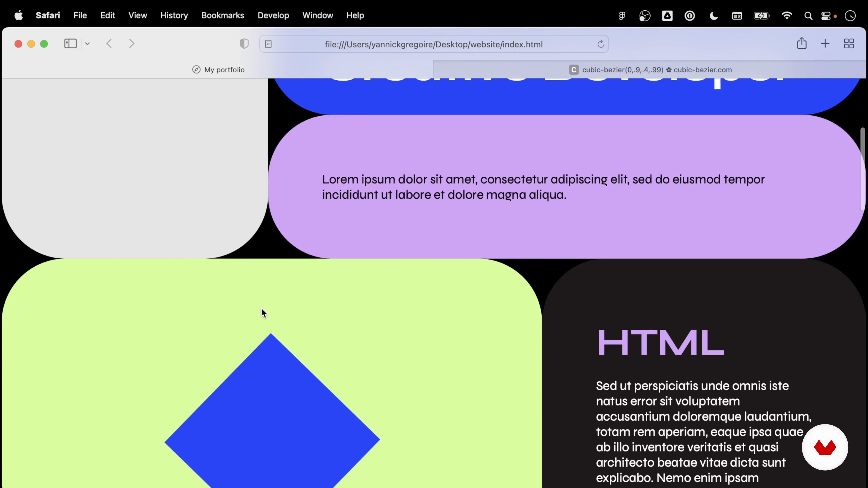Open the Window menu
Screen dimensions: 868x488
318,16
